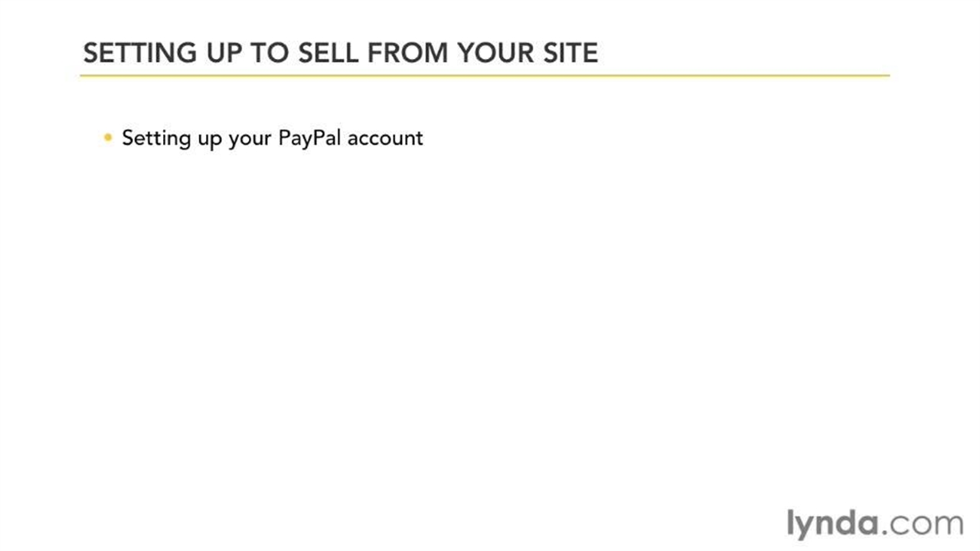Click the ".com" part of logo
This screenshot has width=980, height=551.
tap(924, 524)
